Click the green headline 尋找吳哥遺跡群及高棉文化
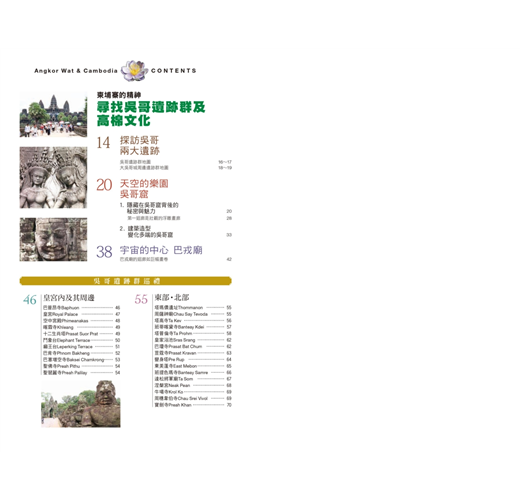 pos(151,114)
